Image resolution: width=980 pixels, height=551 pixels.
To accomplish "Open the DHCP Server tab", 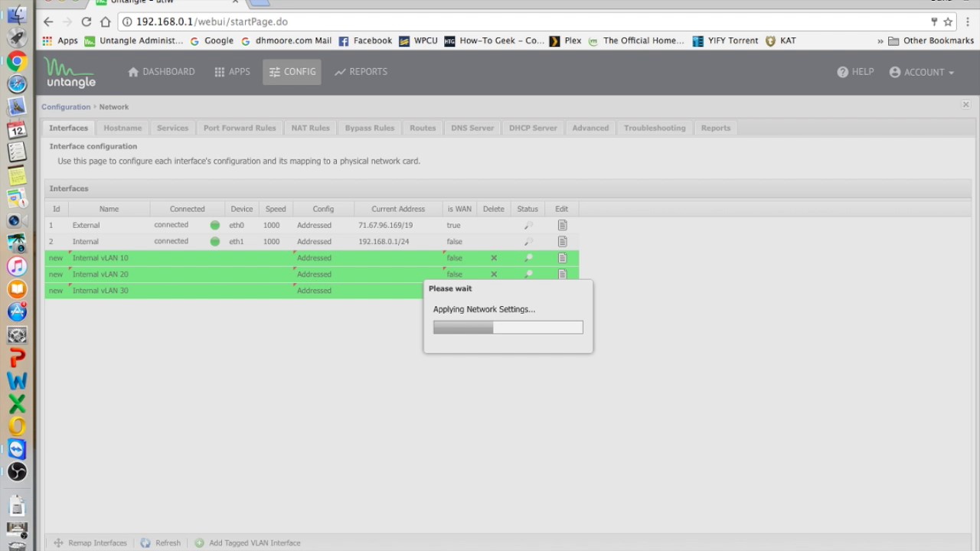I will coord(533,128).
